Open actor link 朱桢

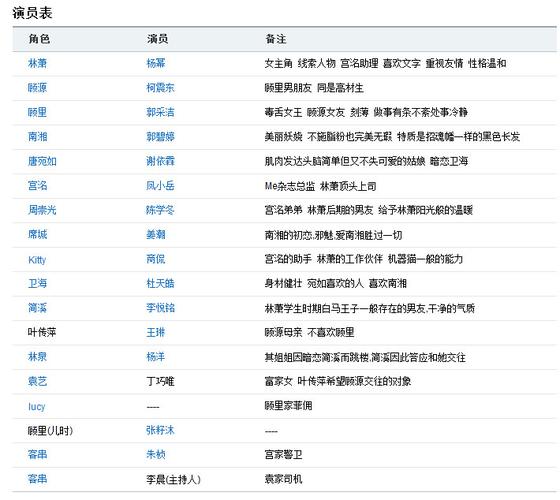point(156,455)
